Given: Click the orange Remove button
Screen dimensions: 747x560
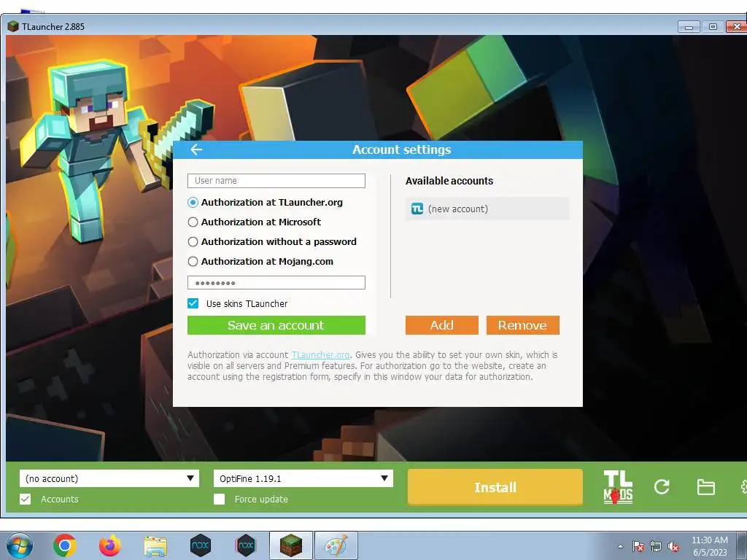Looking at the screenshot, I should pos(522,325).
